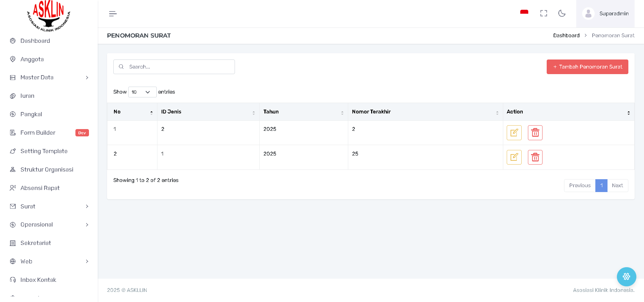Open the Struktur Organisasi menu item
The height and width of the screenshot is (302, 644).
point(47,169)
